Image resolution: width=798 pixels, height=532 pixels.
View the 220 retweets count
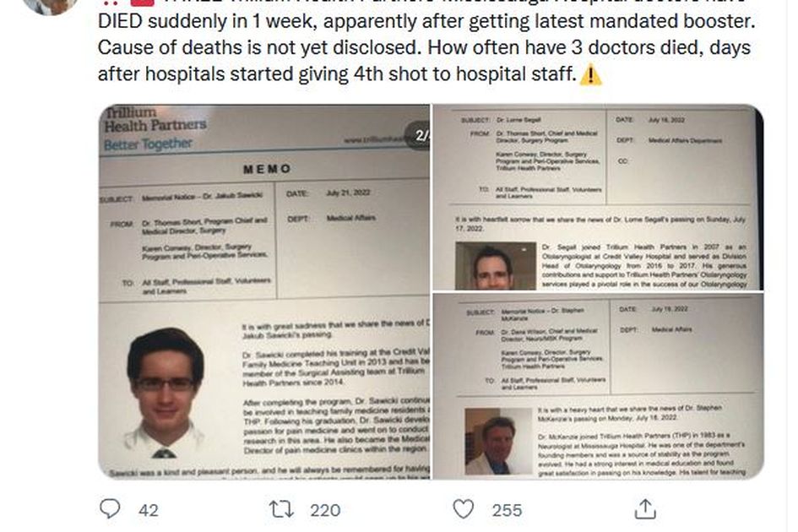tap(325, 510)
